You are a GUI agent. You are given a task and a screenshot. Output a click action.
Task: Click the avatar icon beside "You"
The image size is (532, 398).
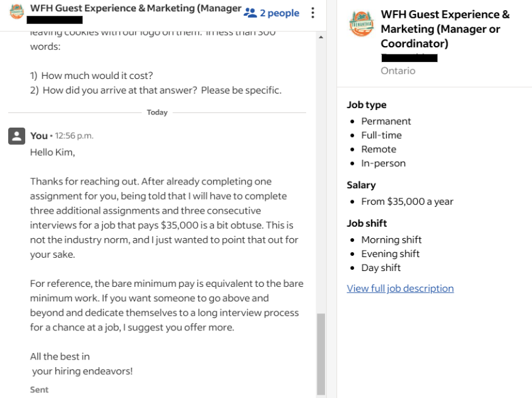pyautogui.click(x=16, y=136)
